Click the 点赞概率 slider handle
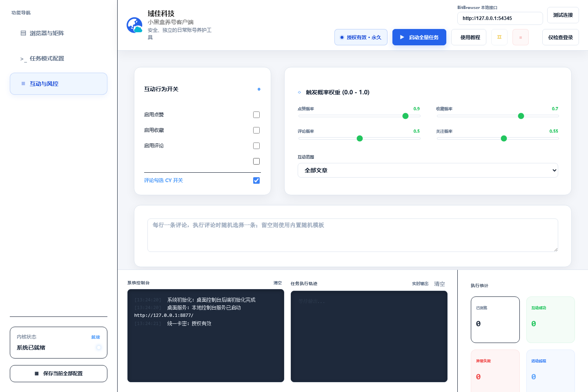The image size is (588, 392). 405,116
